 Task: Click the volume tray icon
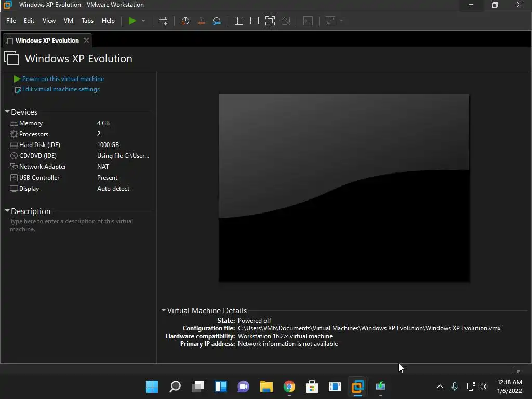tap(483, 387)
